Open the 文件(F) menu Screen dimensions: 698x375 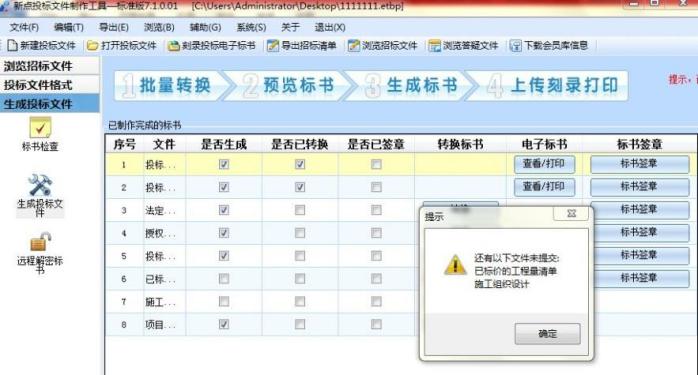[x=24, y=28]
